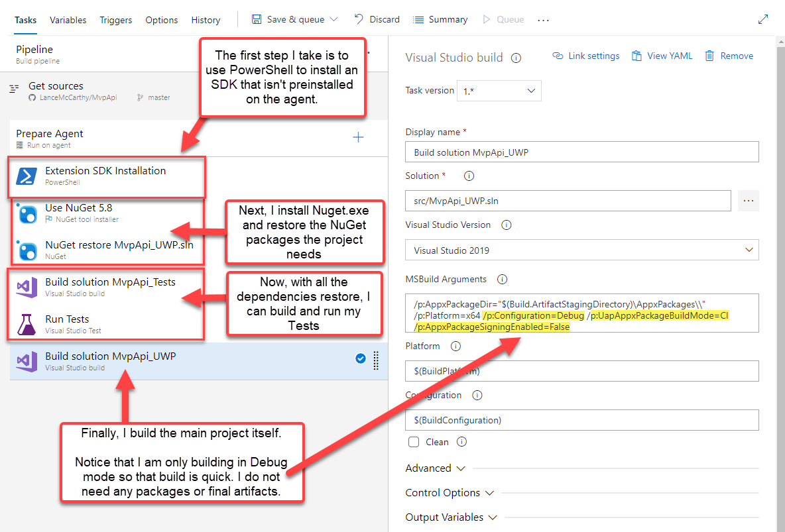Click the info icon beside Visual Studio build title

click(516, 58)
